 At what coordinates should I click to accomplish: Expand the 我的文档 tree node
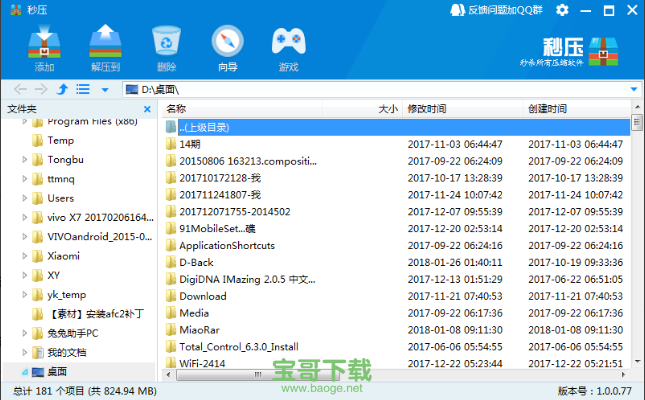tap(24, 352)
